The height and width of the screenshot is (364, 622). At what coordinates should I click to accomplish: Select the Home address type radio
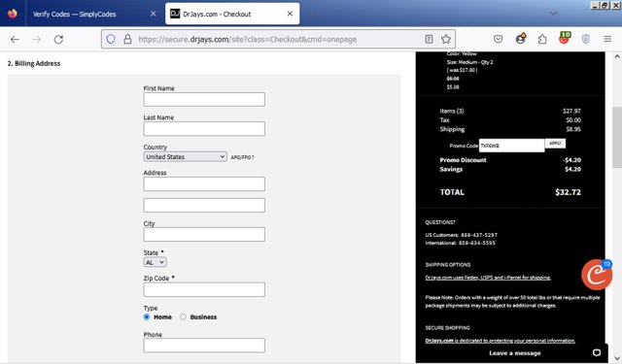pos(147,316)
